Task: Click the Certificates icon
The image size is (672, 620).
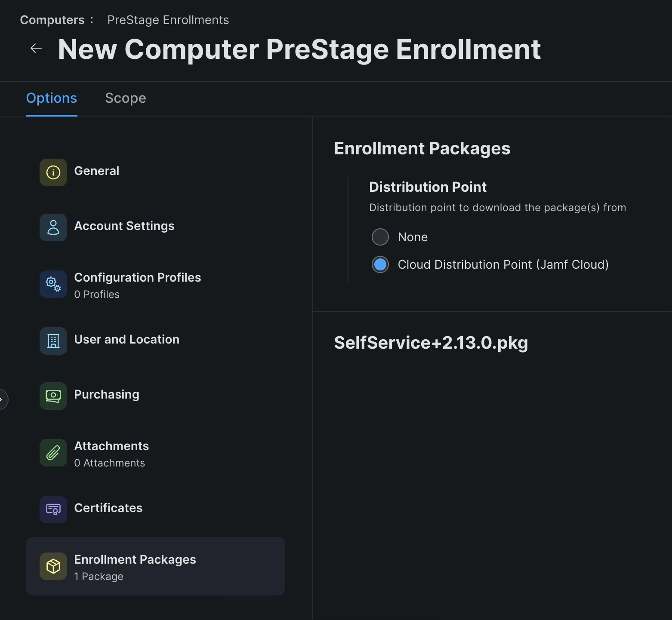Action: point(53,510)
